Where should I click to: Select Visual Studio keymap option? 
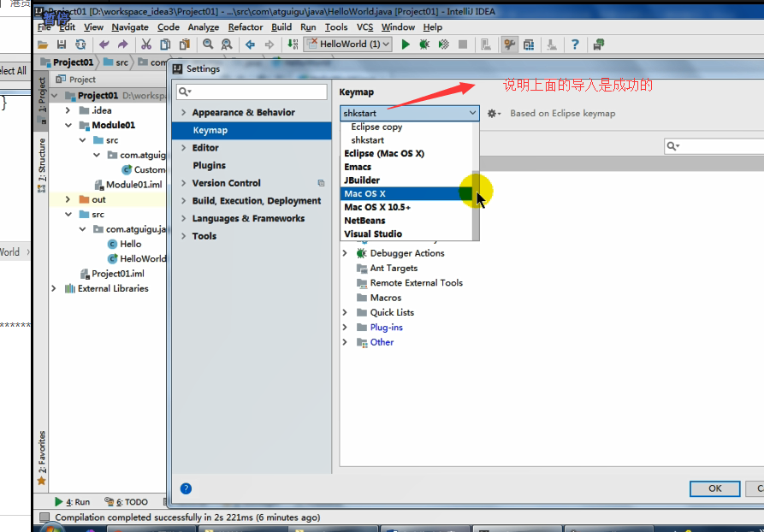[x=406, y=233]
